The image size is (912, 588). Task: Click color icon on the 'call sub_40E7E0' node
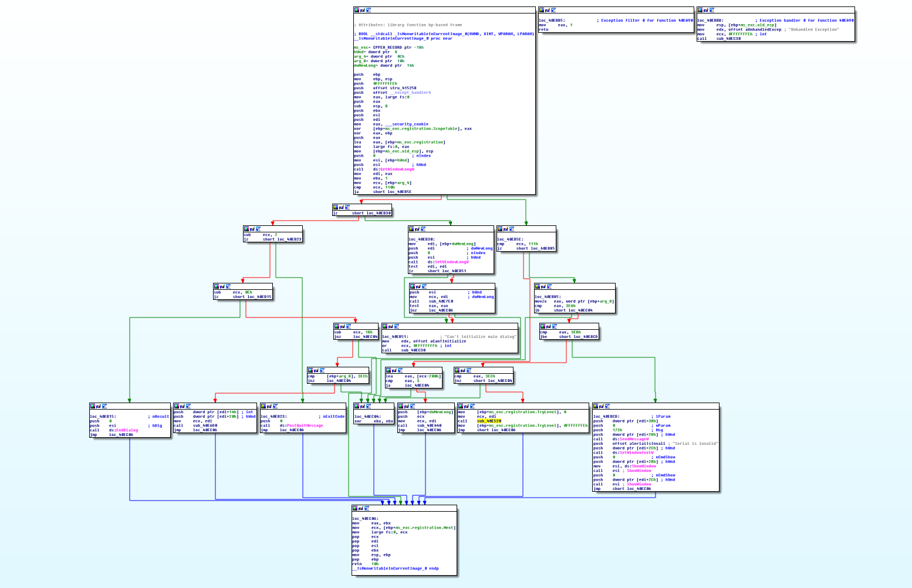[413, 286]
